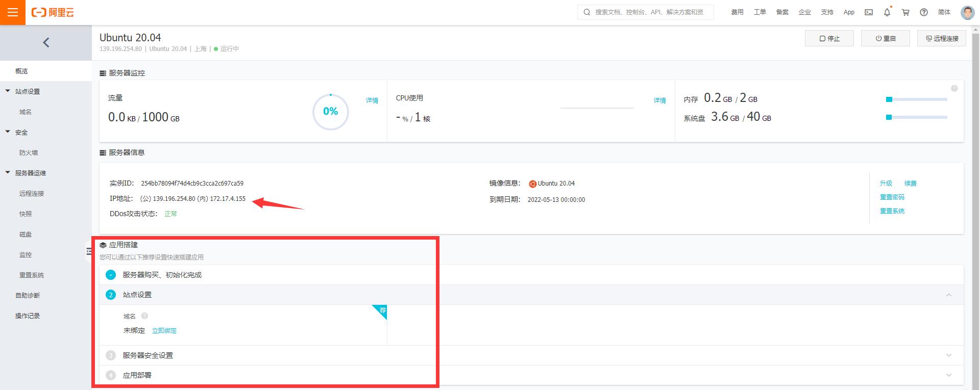
Task: Expand the 服务器安全设置 step chevron
Action: point(949,355)
